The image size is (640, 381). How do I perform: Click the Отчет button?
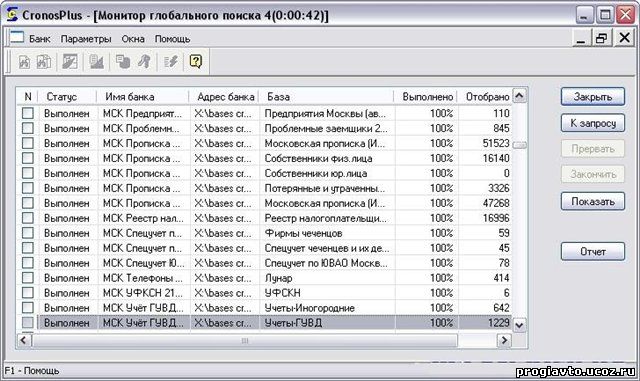pyautogui.click(x=593, y=252)
